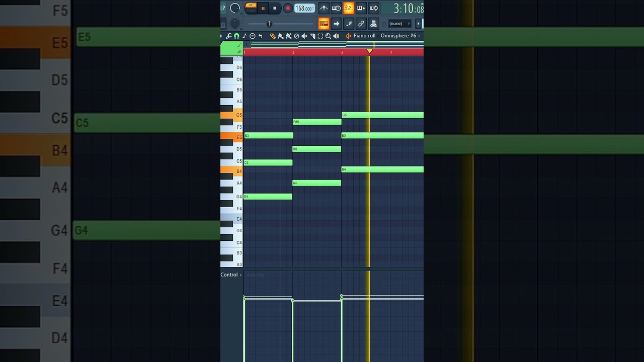644x362 pixels.
Task: Click bar 2 on the timeline ruler
Action: [293, 52]
